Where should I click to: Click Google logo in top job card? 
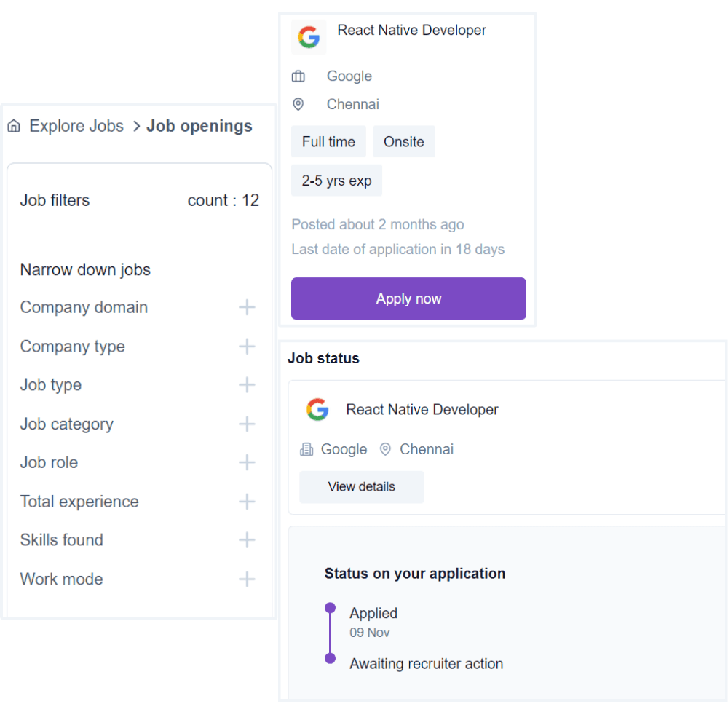(x=309, y=37)
